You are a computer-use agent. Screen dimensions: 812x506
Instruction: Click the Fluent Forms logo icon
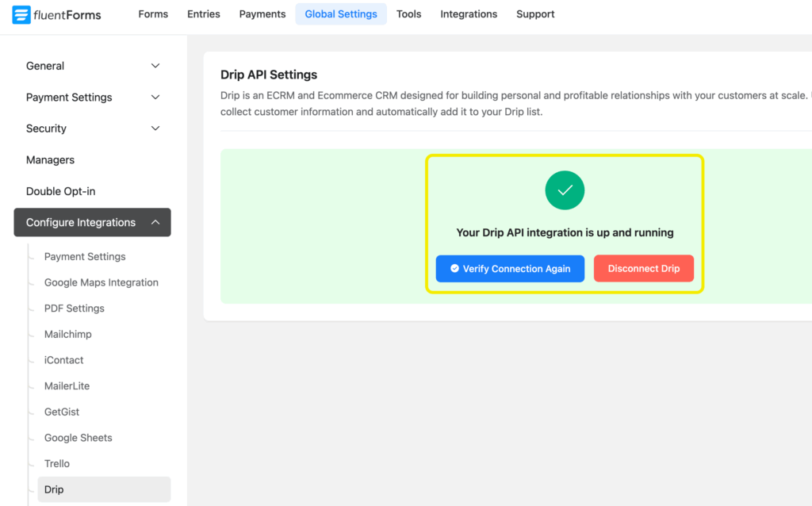(22, 14)
